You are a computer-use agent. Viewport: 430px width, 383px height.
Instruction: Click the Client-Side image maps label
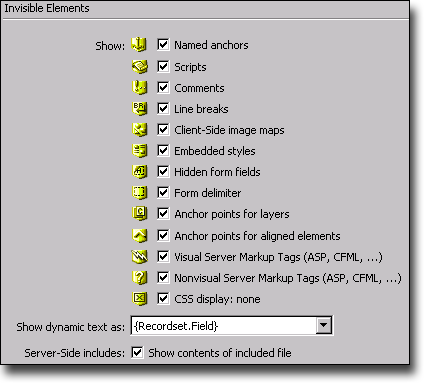pos(229,130)
